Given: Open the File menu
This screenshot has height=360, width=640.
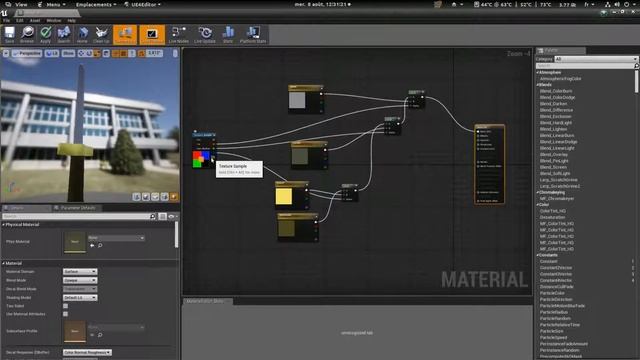Looking at the screenshot, I should pos(7,20).
